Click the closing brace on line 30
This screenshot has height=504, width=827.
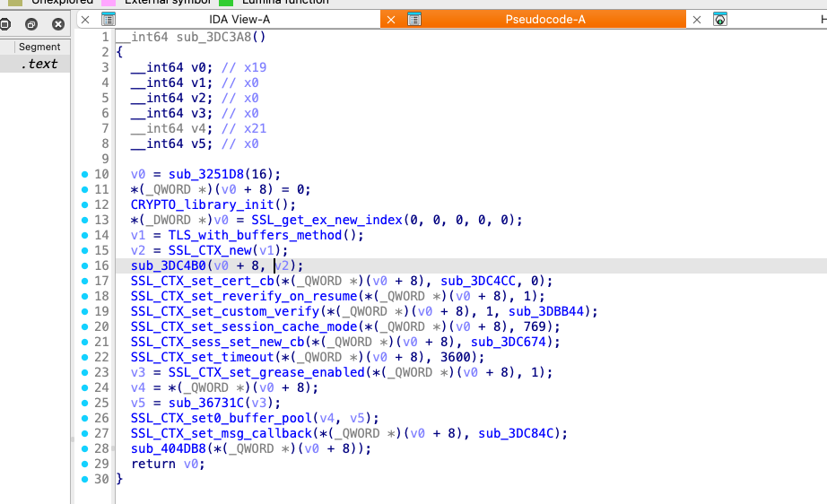point(119,479)
